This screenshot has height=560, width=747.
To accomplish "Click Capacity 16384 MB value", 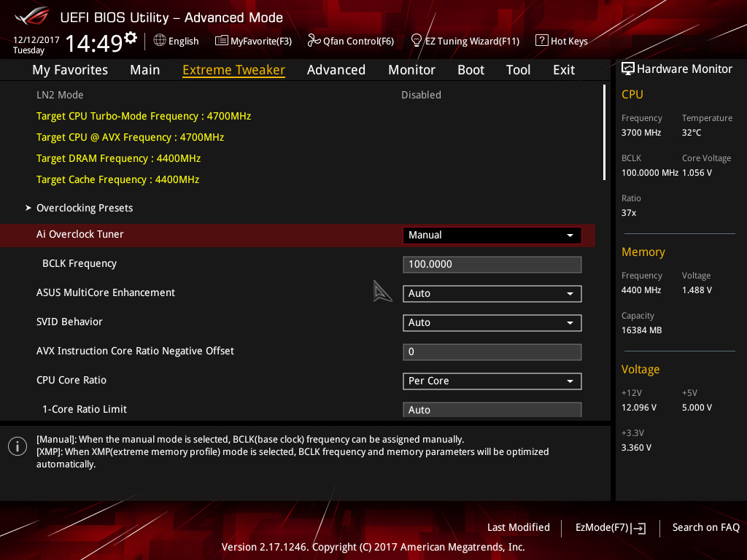I will coord(642,330).
